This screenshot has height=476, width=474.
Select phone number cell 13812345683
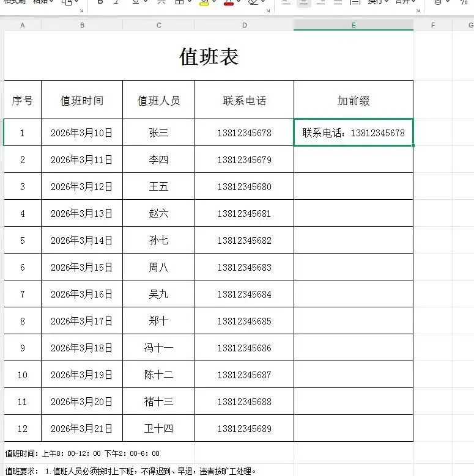(244, 267)
